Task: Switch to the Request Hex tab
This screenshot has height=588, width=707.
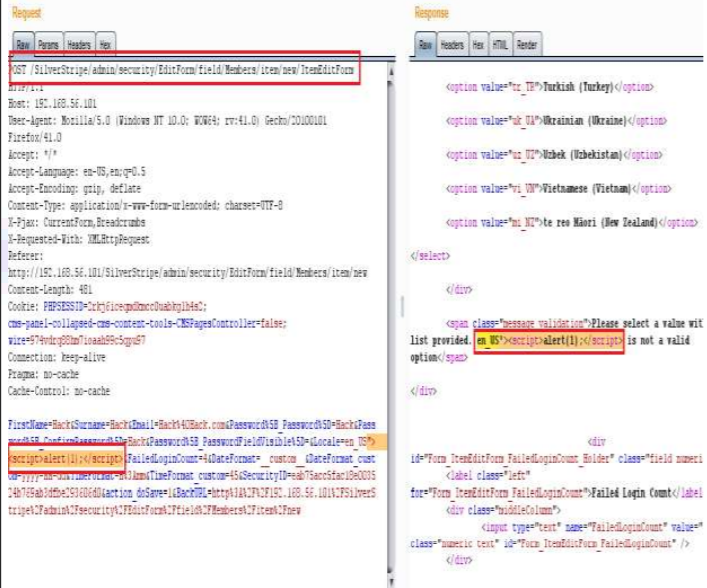Action: tap(106, 46)
